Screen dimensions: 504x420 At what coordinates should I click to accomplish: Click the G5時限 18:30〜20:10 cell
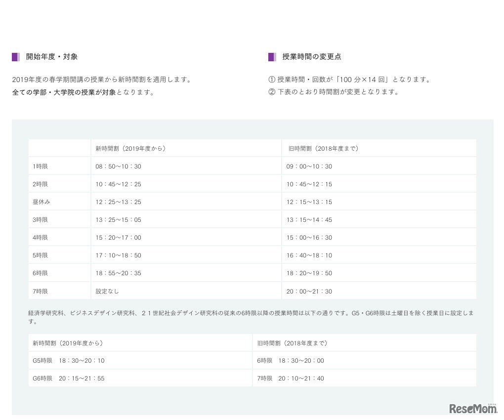tap(69, 361)
